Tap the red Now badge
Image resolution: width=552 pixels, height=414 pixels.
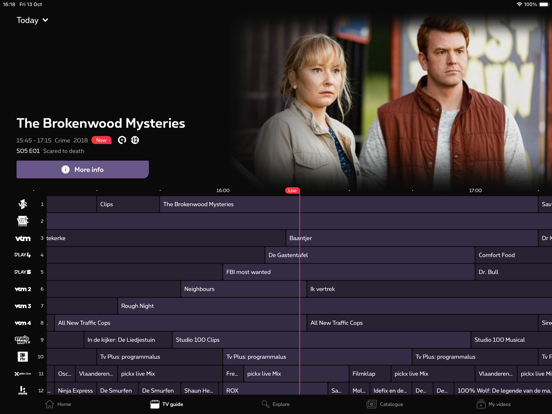[101, 140]
